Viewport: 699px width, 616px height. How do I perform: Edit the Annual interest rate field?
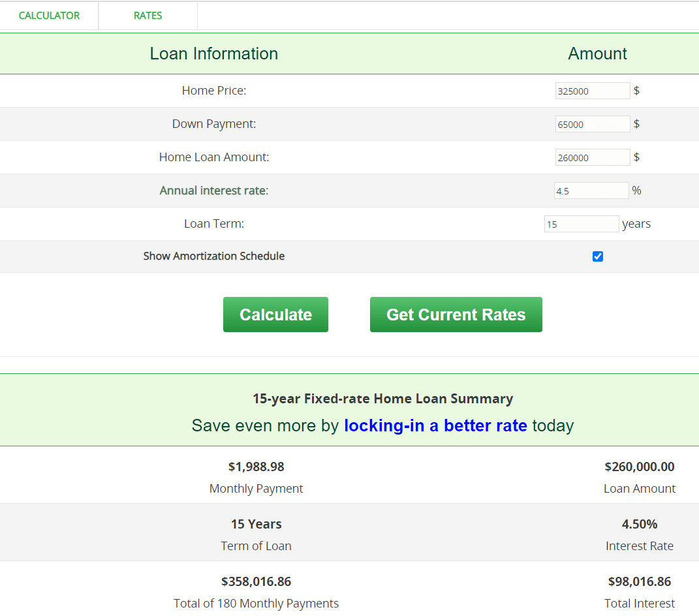click(591, 191)
